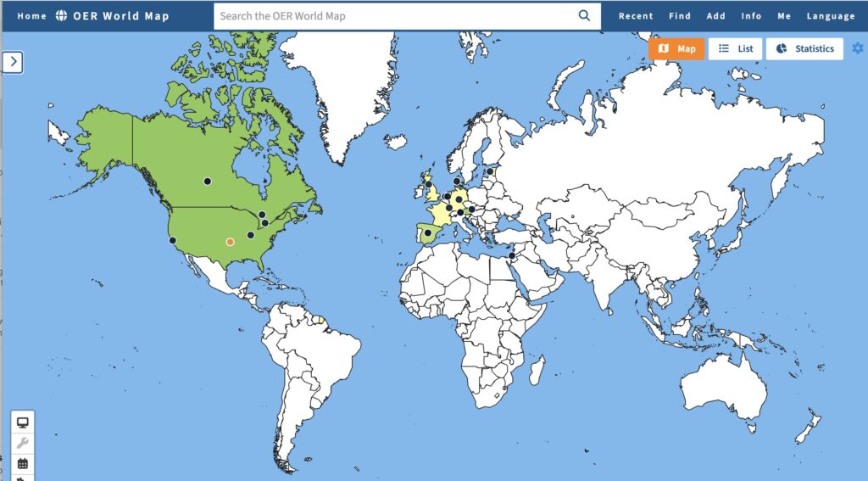Click the Recent link in navbar
The width and height of the screenshot is (868, 481).
pyautogui.click(x=636, y=16)
